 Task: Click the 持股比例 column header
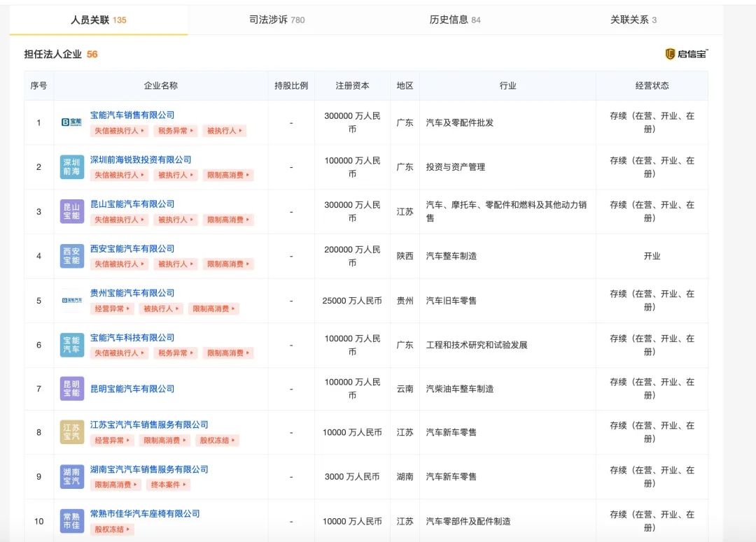291,86
